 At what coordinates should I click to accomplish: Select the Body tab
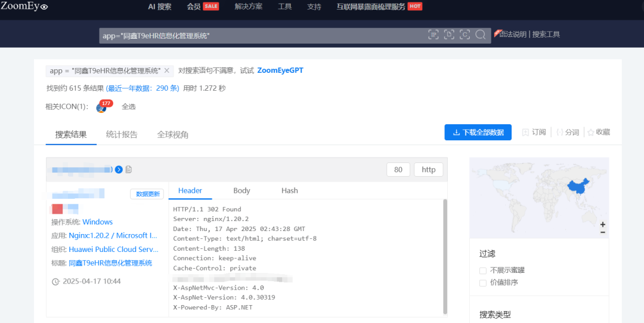coord(241,190)
